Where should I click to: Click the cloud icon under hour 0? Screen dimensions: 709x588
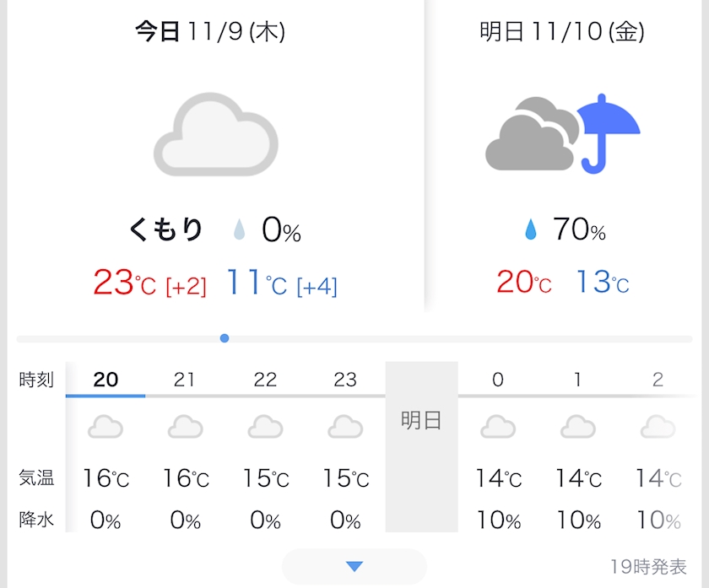[498, 427]
